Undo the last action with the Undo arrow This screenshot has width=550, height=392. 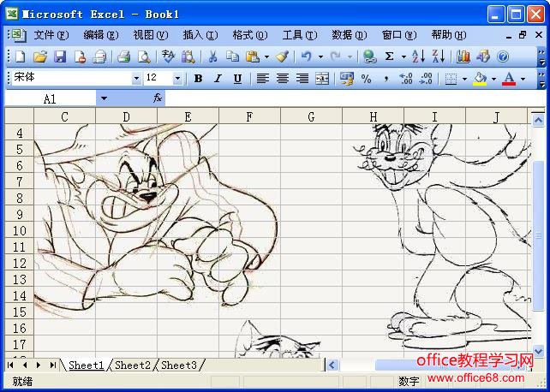click(x=307, y=56)
